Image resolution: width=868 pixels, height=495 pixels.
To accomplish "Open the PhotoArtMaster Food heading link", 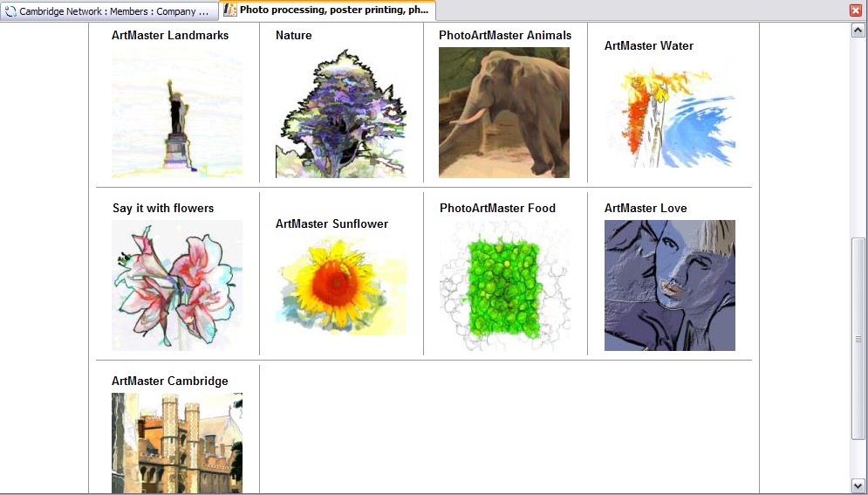I will (497, 208).
